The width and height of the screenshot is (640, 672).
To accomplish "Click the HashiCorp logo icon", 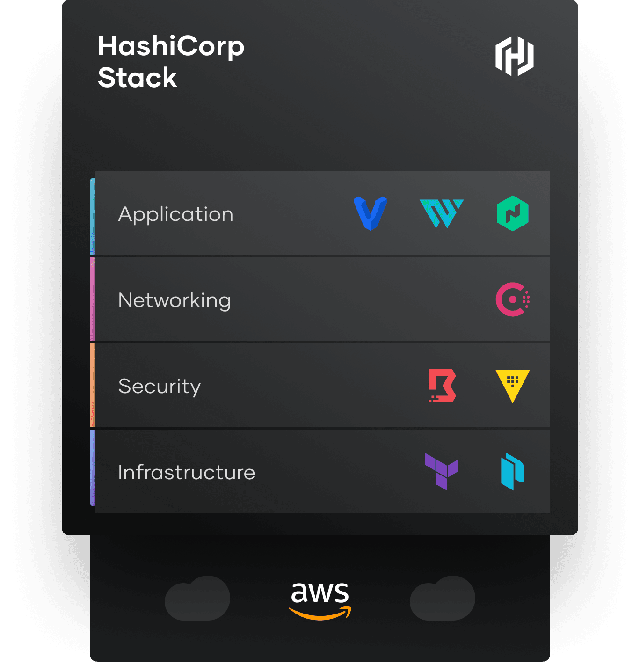I will click(515, 56).
